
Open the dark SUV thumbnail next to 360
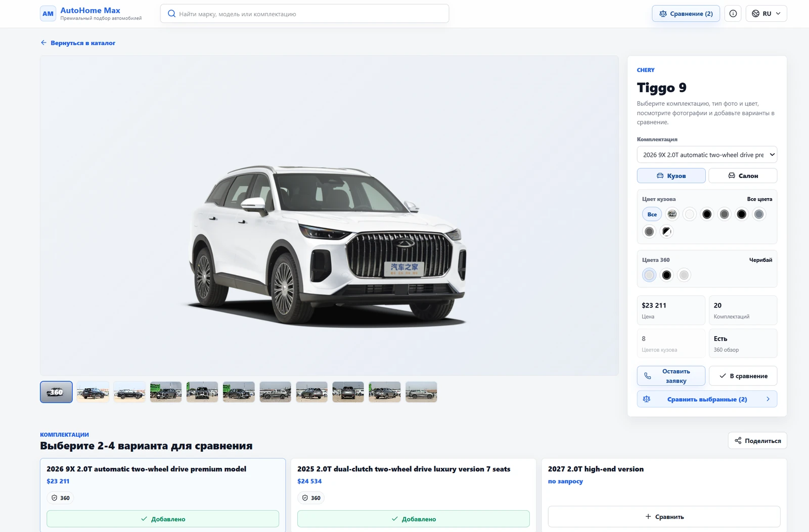coord(93,392)
